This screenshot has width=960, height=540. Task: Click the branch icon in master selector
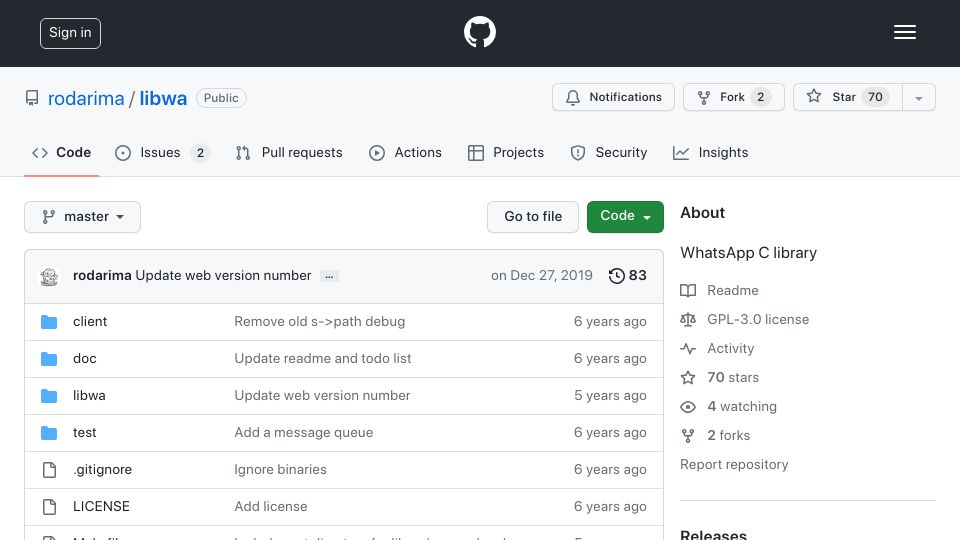click(x=48, y=217)
